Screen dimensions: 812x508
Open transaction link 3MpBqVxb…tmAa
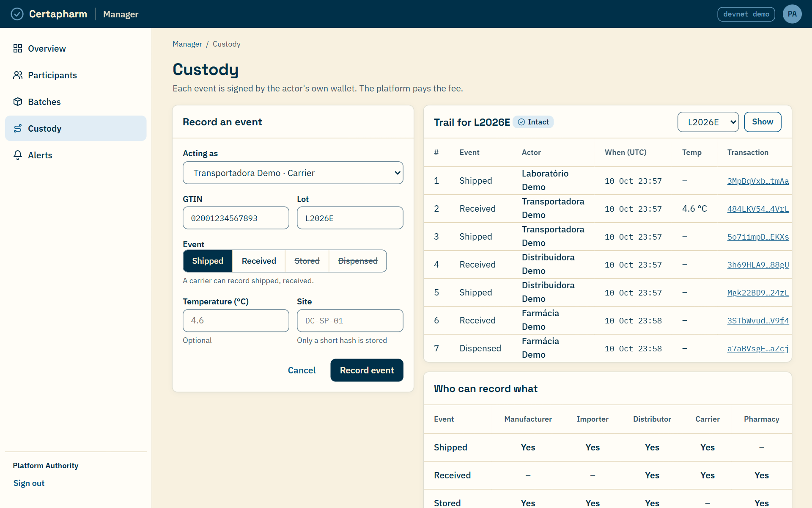pos(758,181)
